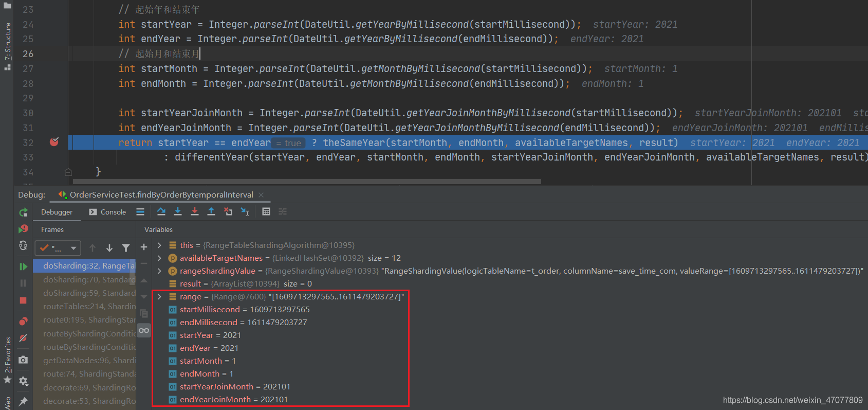Viewport: 868px width, 410px height.
Task: Expand rangeShardingValue variable
Action: click(159, 271)
